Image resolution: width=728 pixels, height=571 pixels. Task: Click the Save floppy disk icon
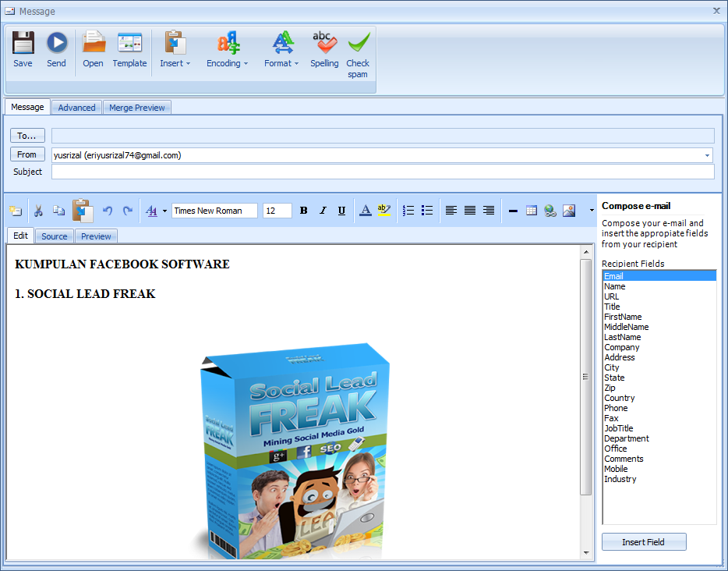23,43
